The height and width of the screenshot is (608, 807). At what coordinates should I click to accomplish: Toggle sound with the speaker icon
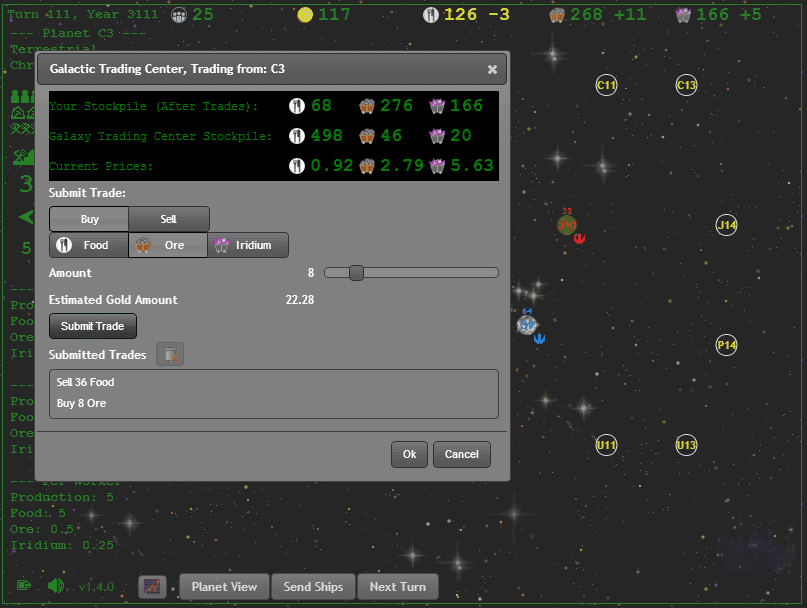pos(56,586)
